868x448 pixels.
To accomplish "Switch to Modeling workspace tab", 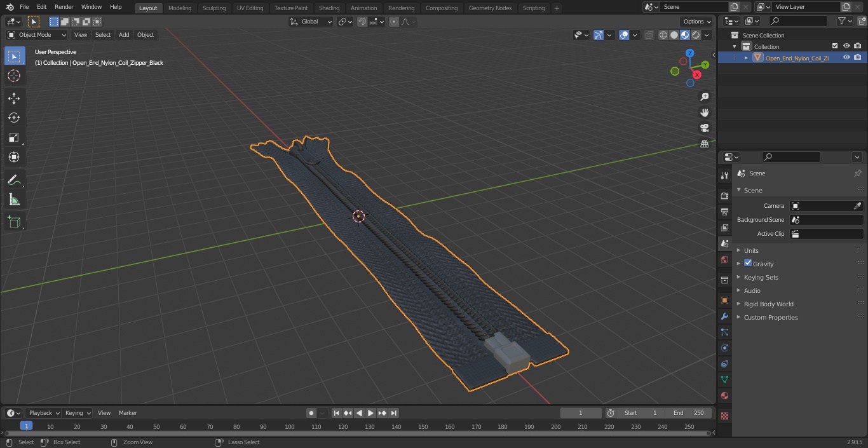I will (180, 8).
